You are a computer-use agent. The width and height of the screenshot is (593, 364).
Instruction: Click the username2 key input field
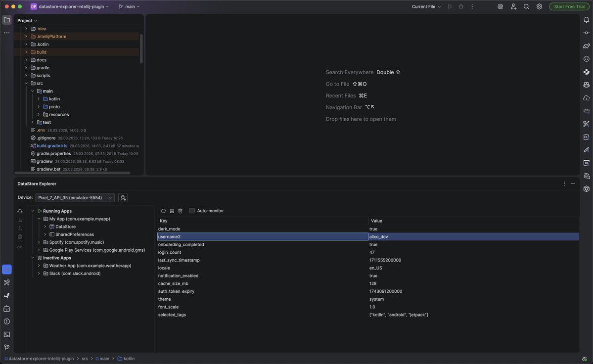point(263,236)
